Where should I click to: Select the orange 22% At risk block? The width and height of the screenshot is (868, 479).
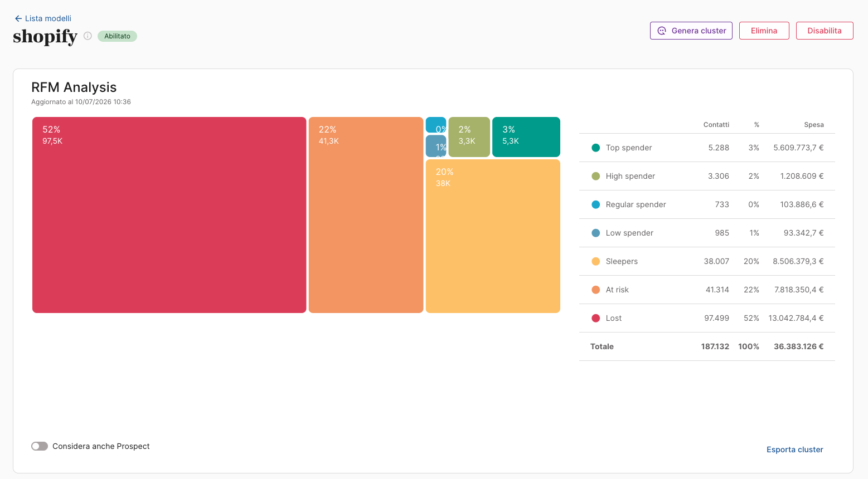366,215
